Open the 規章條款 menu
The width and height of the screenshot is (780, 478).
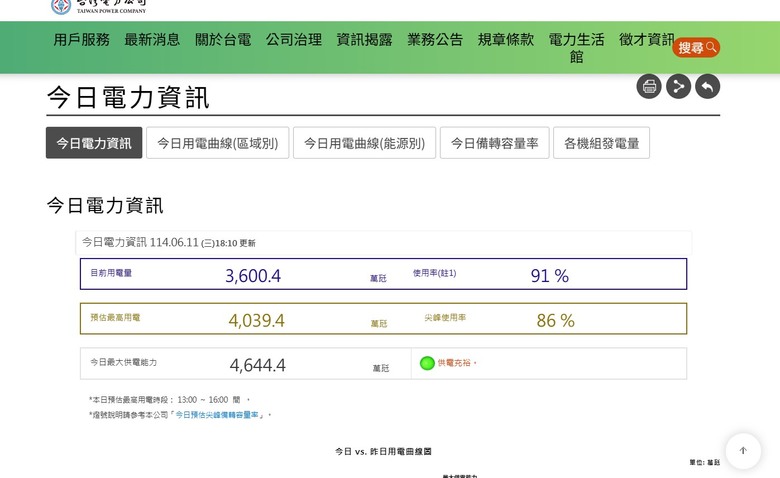tap(505, 40)
